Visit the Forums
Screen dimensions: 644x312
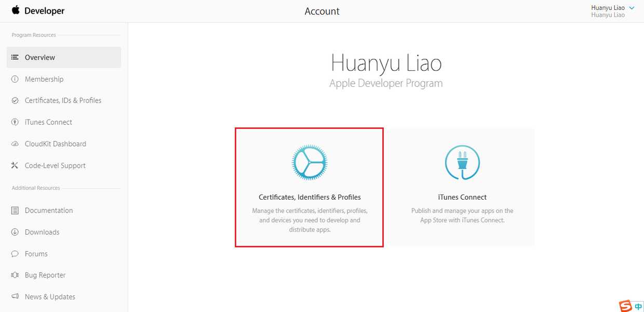click(x=36, y=254)
